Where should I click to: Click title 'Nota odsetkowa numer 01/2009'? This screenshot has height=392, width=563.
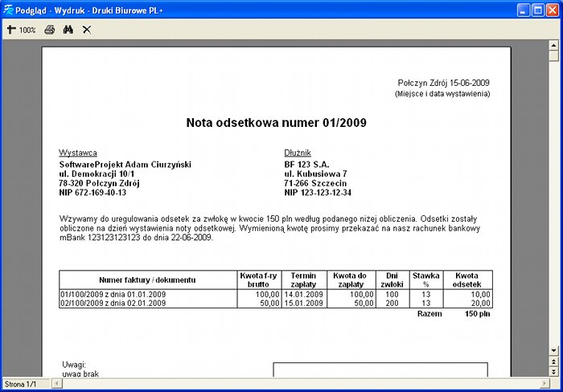click(x=276, y=123)
